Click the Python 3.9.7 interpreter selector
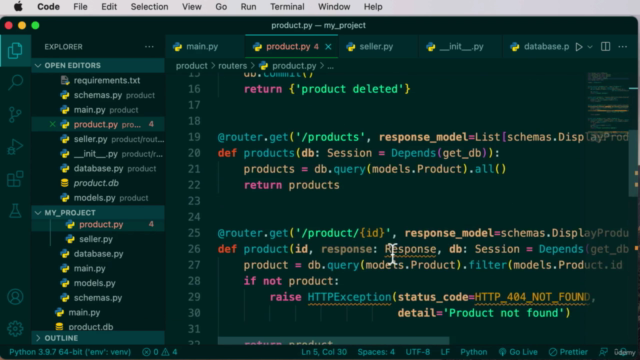 pos(70,352)
